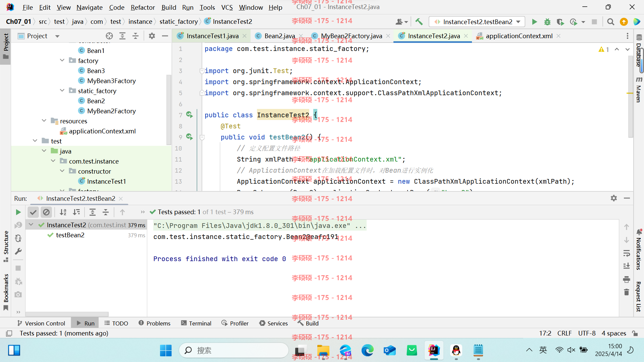Rerun tests in Run panel
This screenshot has height=362, width=644.
tap(18, 212)
